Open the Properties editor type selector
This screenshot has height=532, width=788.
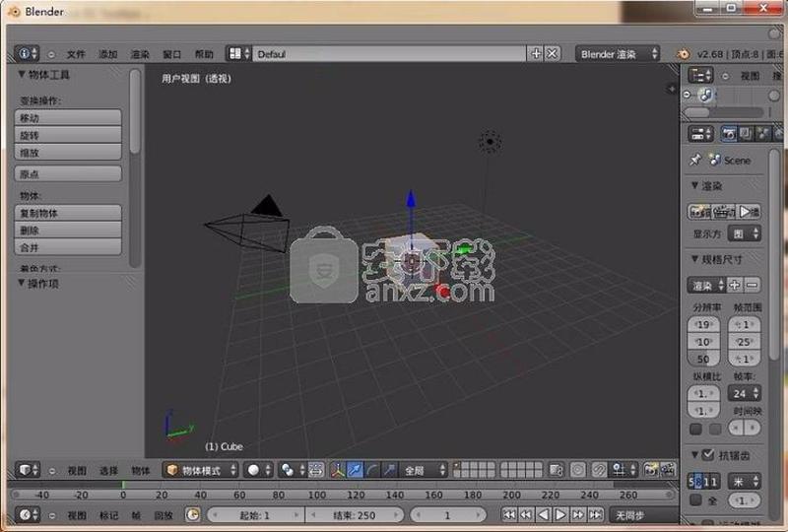pyautogui.click(x=700, y=133)
